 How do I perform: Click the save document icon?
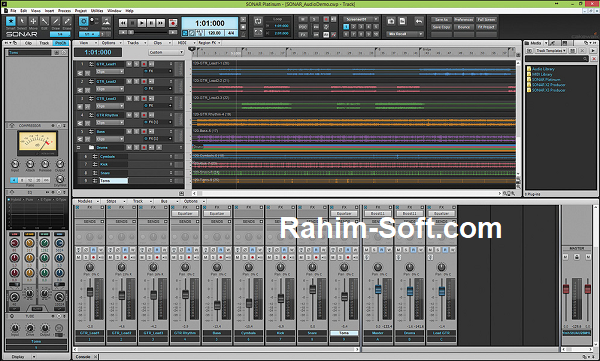pos(403,21)
